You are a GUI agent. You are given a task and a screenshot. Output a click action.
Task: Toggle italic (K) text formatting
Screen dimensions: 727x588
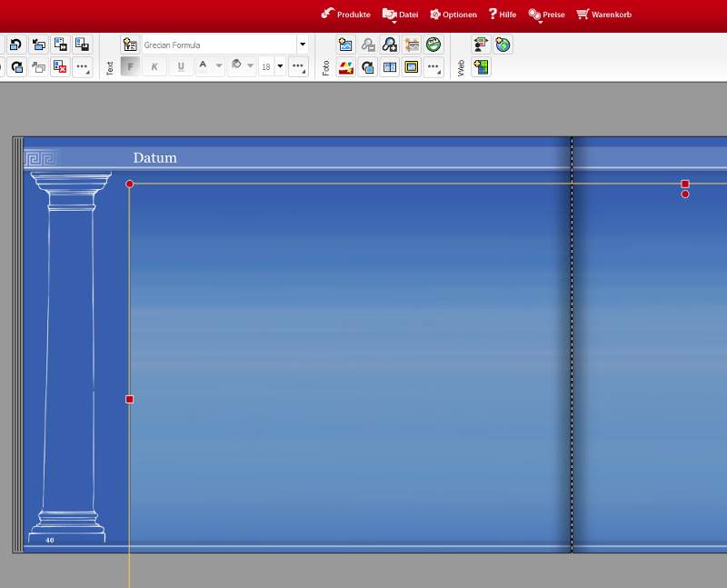point(154,66)
